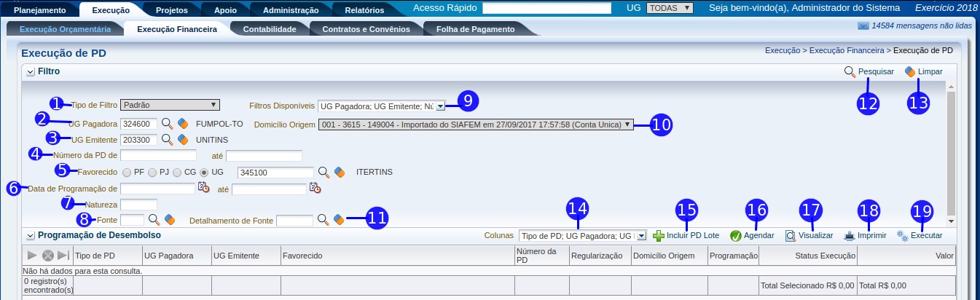Open the Tipo de Filtro dropdown
The height and width of the screenshot is (300, 980).
(170, 105)
